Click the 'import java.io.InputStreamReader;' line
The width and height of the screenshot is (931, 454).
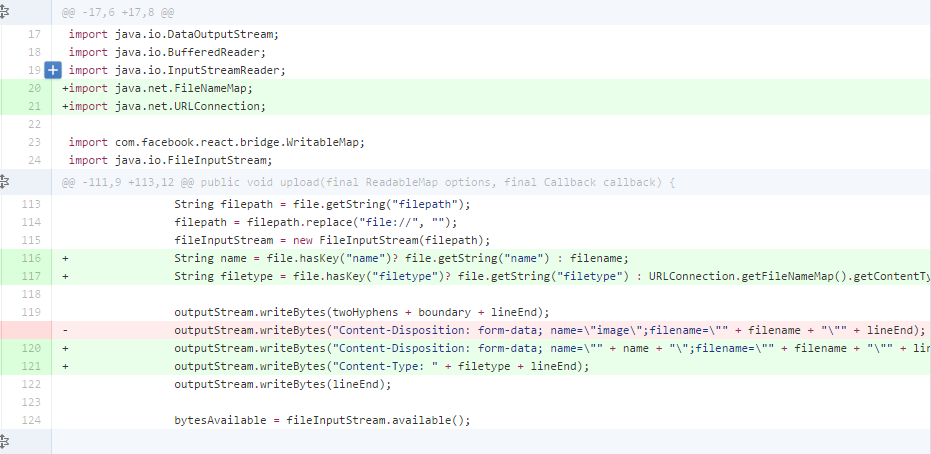(177, 70)
